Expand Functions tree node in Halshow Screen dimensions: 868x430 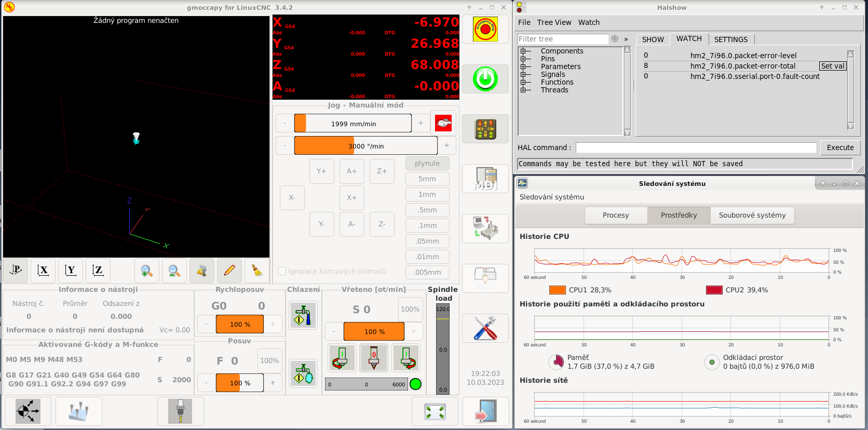tap(523, 82)
